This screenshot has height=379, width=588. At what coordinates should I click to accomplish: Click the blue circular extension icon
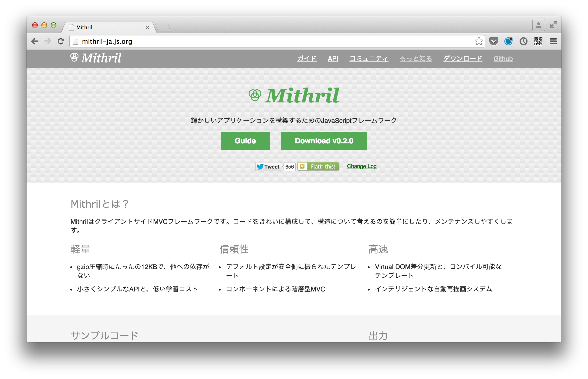[509, 41]
